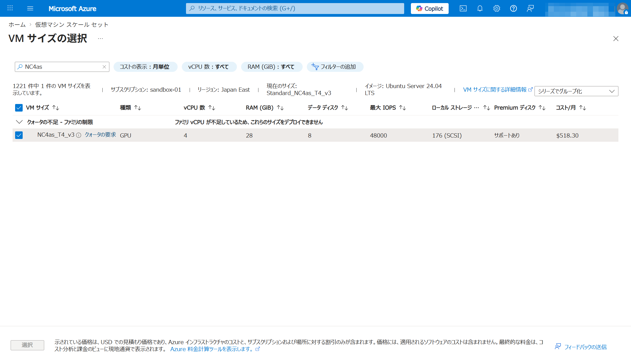Open the Cloud Shell icon
631x364 pixels.
click(463, 8)
